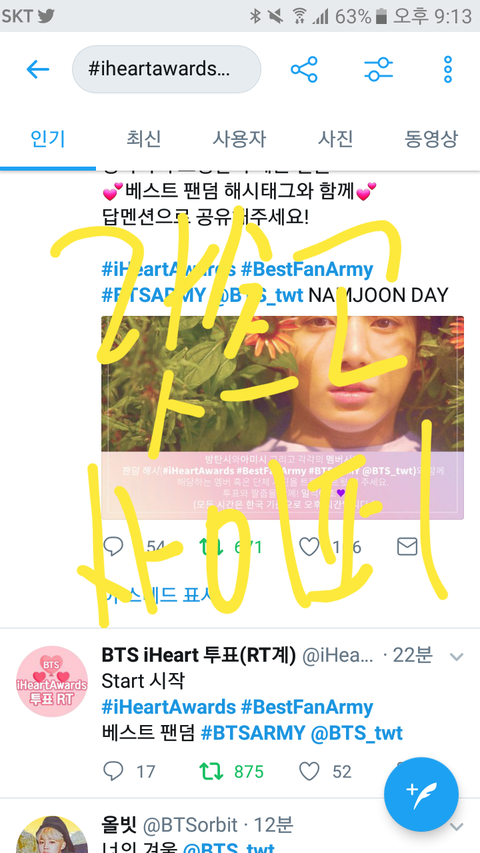Reply to the Start 시작 tweet
480x853 pixels.
(x=113, y=771)
